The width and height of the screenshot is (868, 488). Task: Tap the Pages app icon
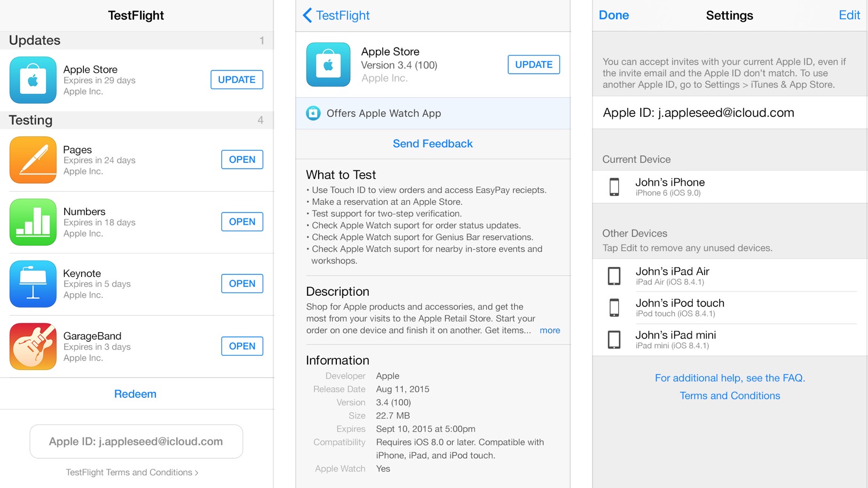[33, 160]
